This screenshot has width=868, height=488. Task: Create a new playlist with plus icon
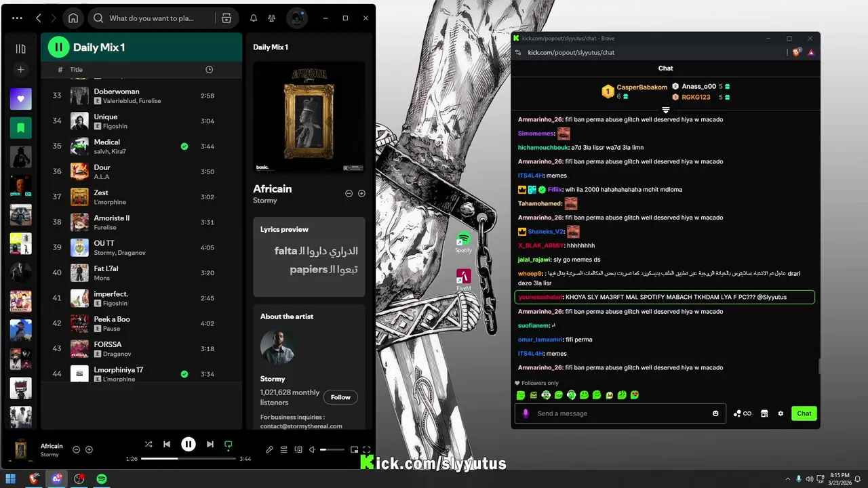pyautogui.click(x=20, y=70)
